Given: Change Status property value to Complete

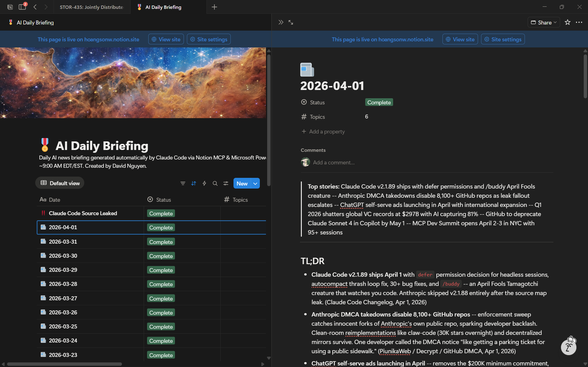Looking at the screenshot, I should click(379, 102).
